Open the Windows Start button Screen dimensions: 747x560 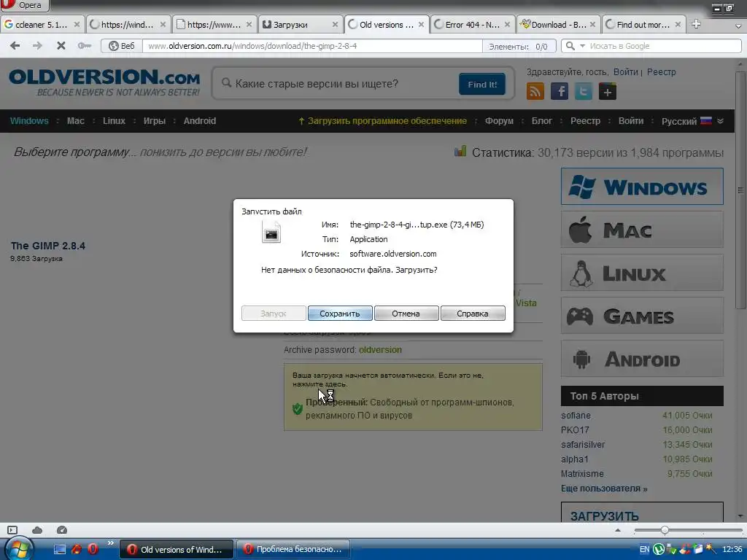click(x=19, y=549)
